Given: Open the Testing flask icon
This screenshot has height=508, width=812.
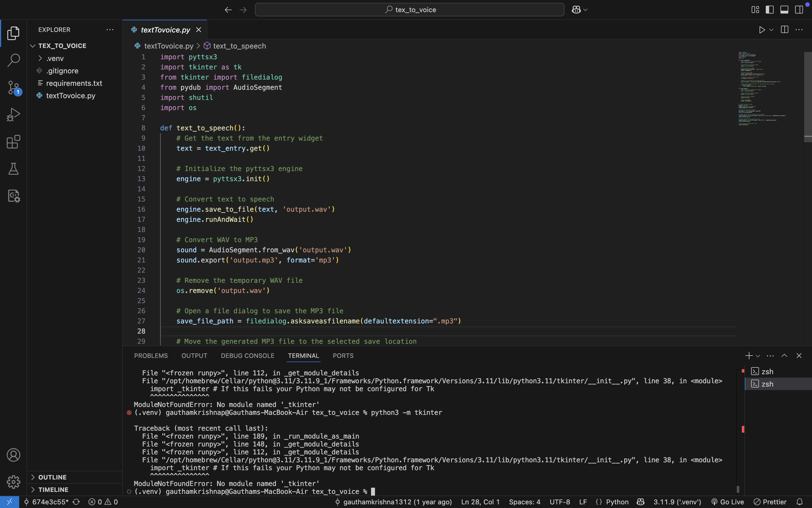Looking at the screenshot, I should 14,169.
